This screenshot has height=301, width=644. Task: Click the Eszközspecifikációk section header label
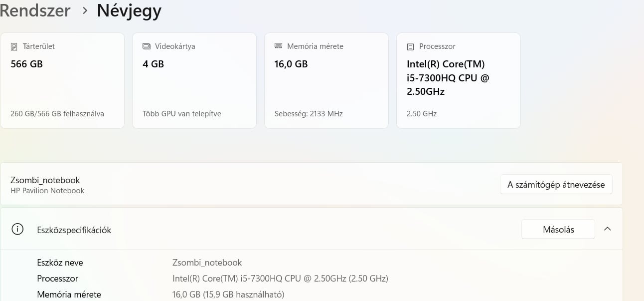(74, 230)
